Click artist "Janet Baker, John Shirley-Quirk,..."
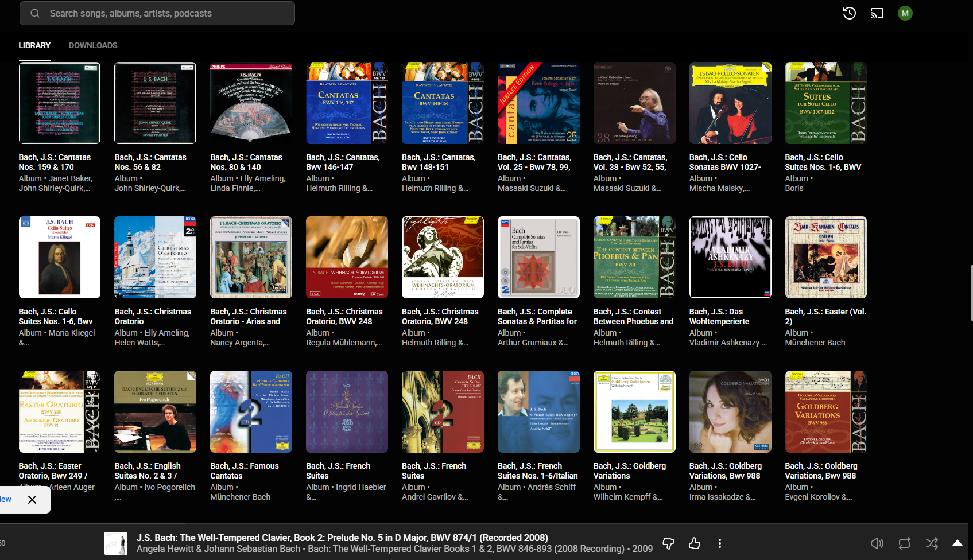 pos(56,183)
